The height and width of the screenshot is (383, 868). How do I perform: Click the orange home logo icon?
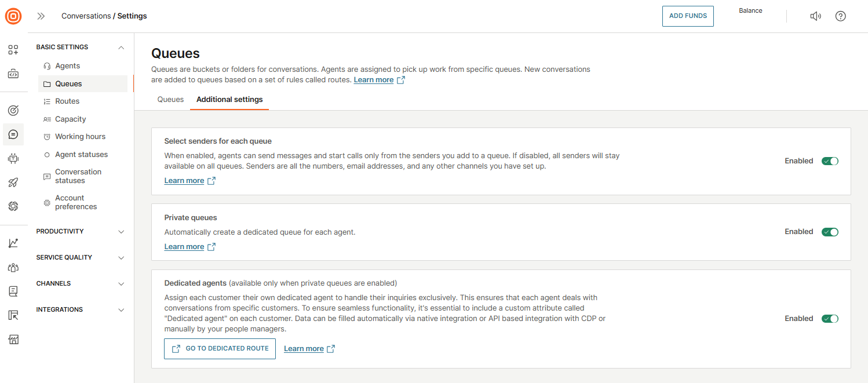(13, 16)
